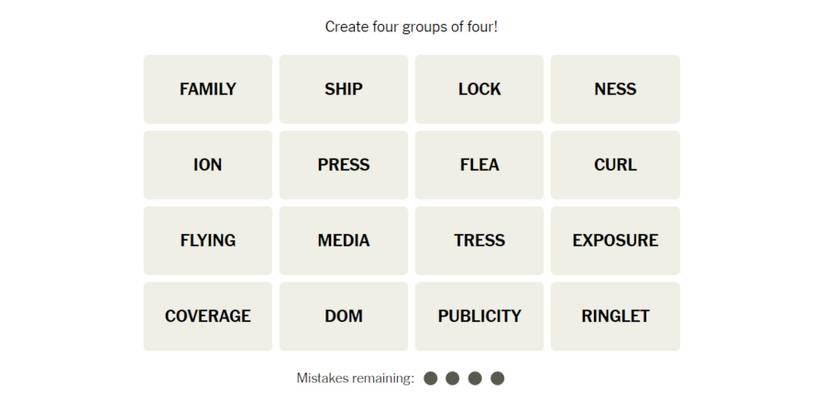The width and height of the screenshot is (825, 413).
Task: Pick the MEDIA tile
Action: coord(344,241)
